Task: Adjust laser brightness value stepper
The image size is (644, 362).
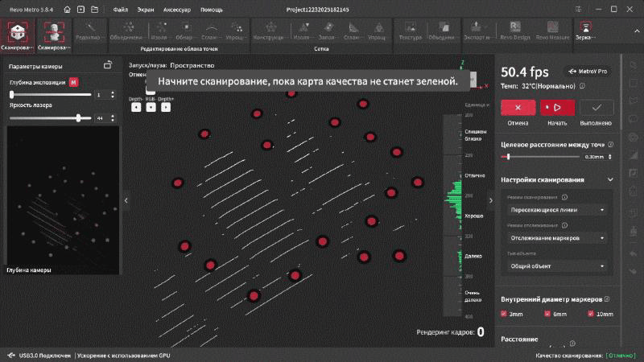Action: pos(113,118)
